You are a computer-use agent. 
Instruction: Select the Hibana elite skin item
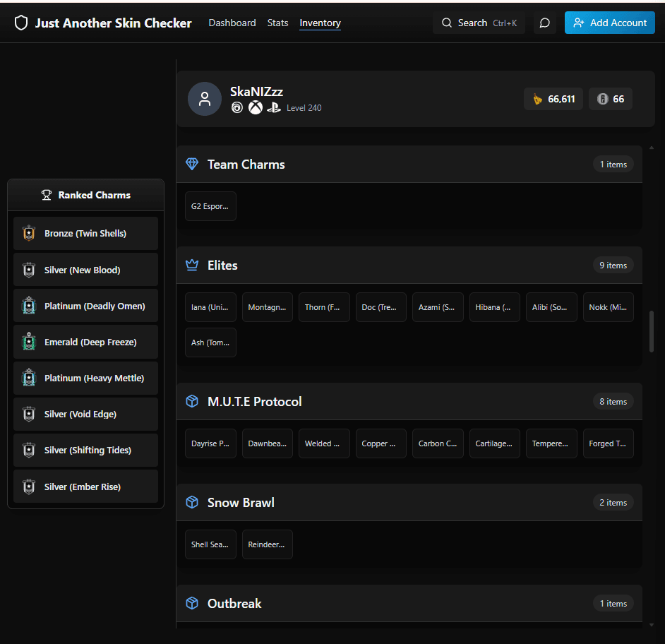coord(494,307)
